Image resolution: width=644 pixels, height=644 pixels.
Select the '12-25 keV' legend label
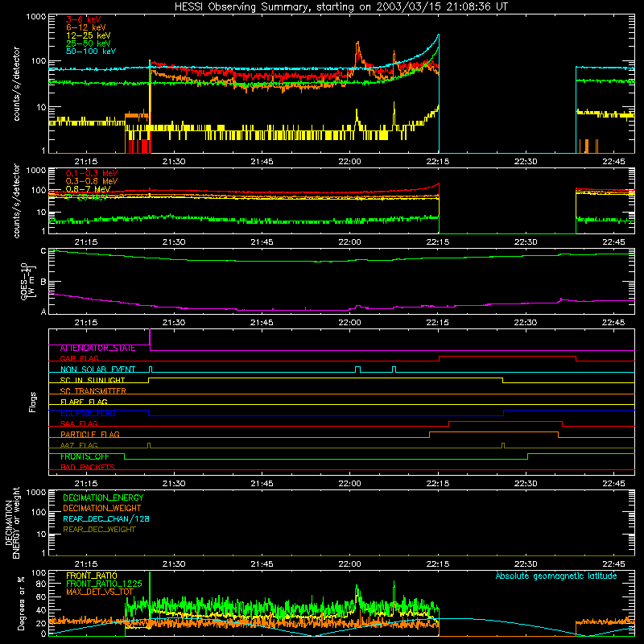coord(89,35)
